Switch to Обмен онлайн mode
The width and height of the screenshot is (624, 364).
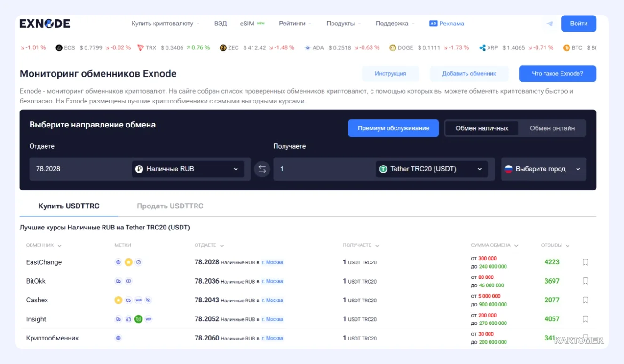pyautogui.click(x=552, y=128)
